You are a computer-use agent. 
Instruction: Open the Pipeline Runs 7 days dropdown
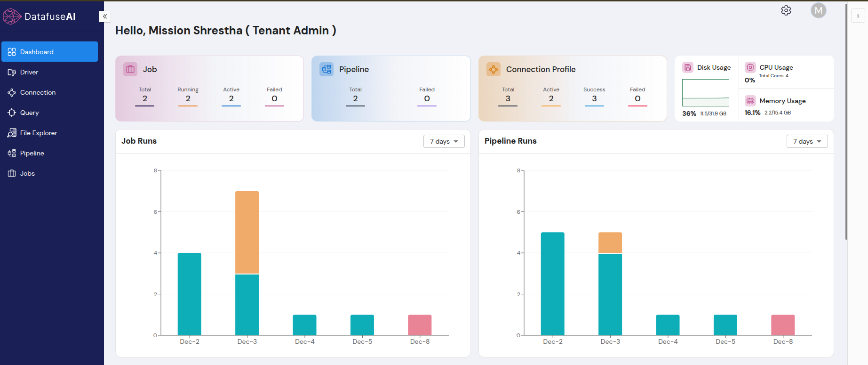coord(807,141)
